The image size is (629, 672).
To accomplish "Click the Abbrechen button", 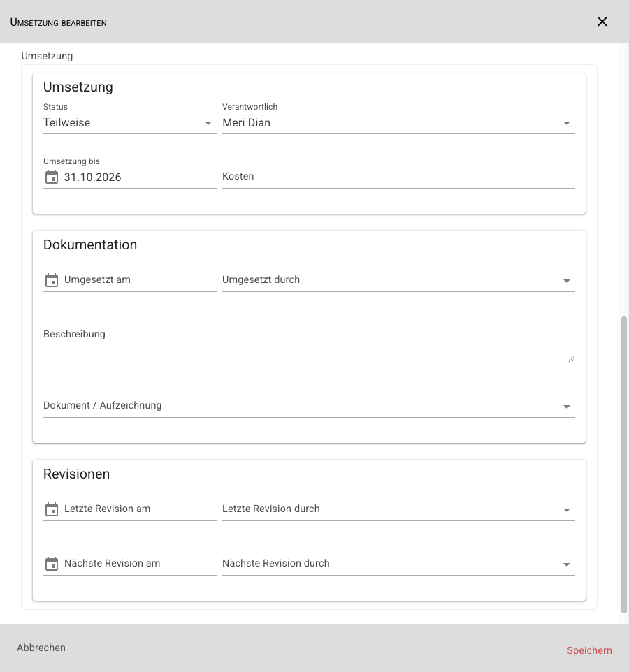I will pyautogui.click(x=41, y=648).
